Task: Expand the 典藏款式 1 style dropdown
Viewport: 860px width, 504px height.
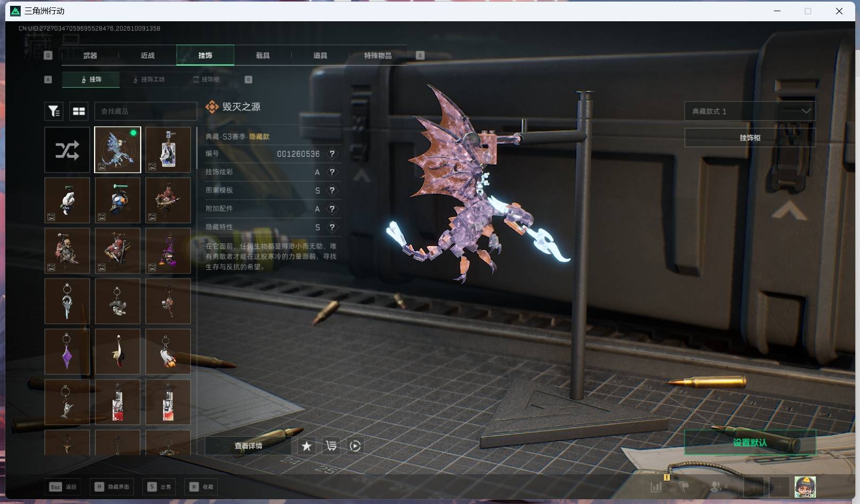Action: tap(750, 111)
